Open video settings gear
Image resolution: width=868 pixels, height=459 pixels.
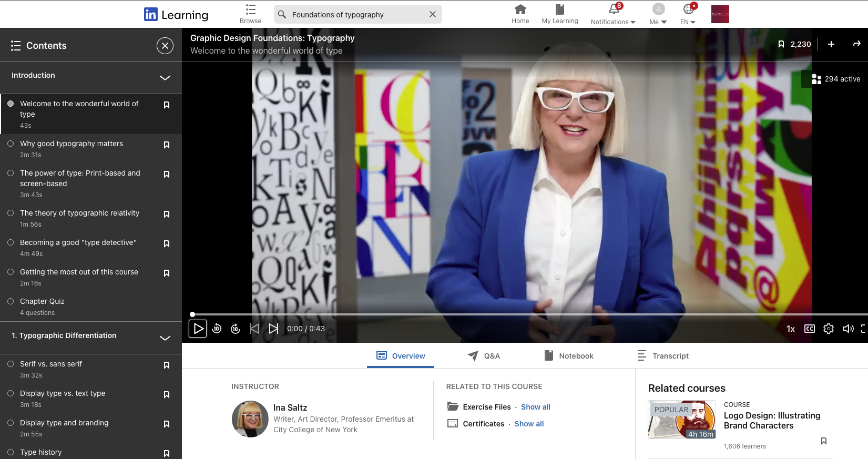(x=829, y=329)
